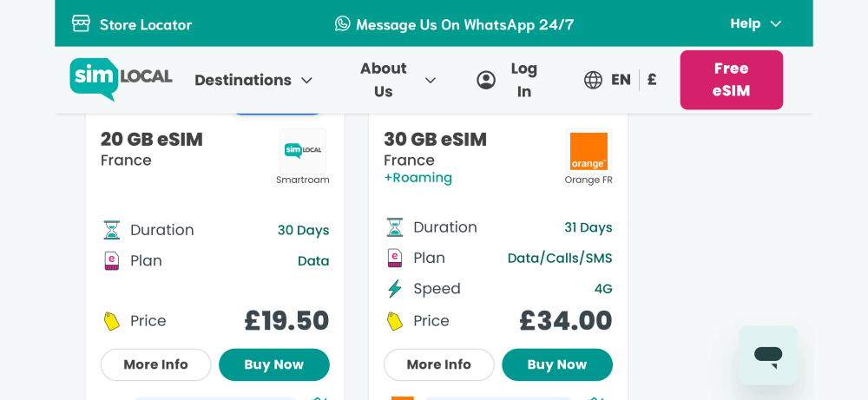This screenshot has width=868, height=400.
Task: Click the Smartroam provider logo
Action: (303, 151)
